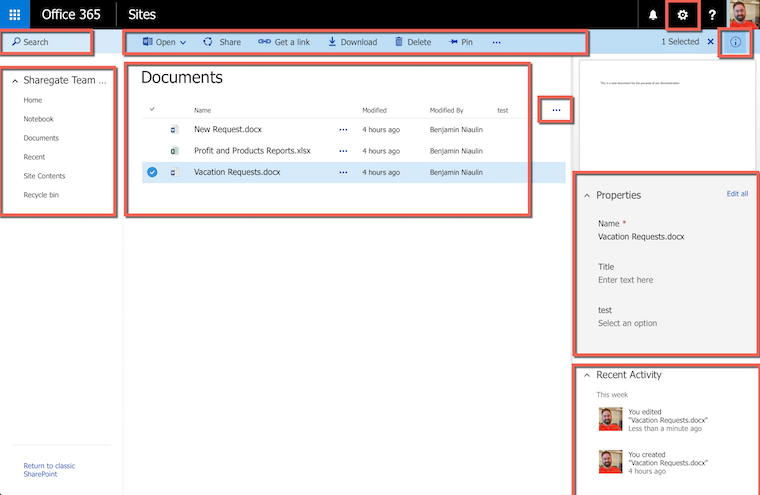Sort by the Name column header

(202, 111)
